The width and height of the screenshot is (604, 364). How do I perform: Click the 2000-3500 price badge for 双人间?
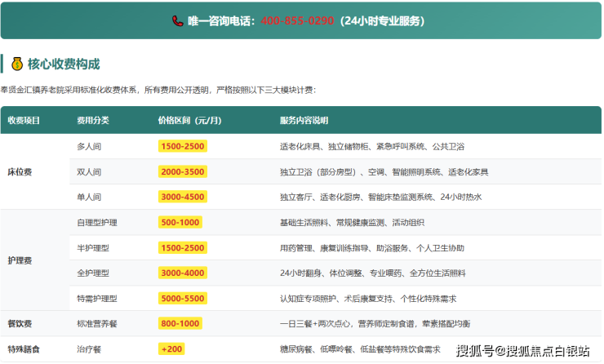point(183,172)
